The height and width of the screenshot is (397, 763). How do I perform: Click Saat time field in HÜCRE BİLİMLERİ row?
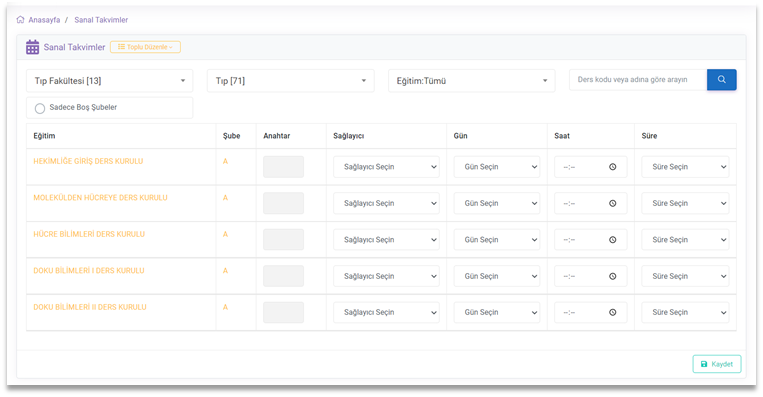click(590, 240)
